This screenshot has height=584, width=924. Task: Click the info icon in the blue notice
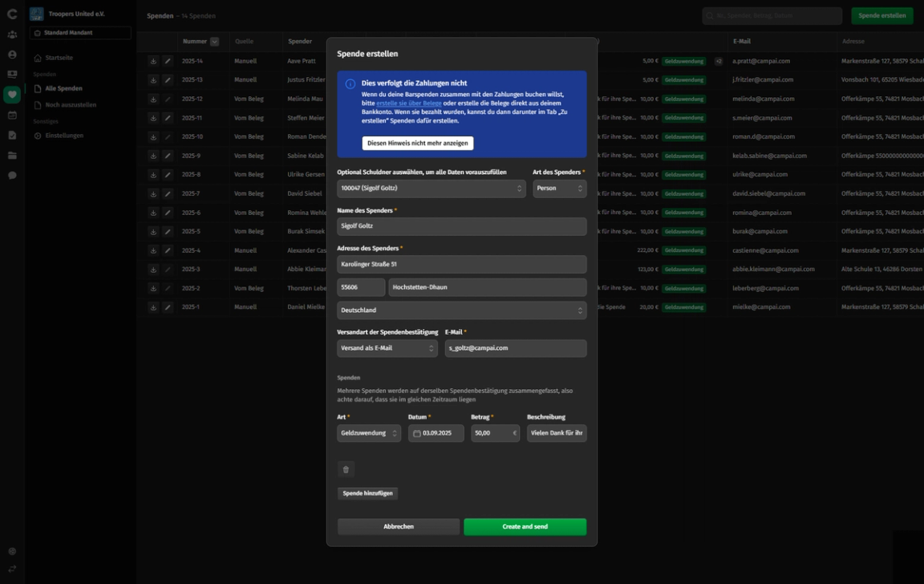[x=350, y=84]
